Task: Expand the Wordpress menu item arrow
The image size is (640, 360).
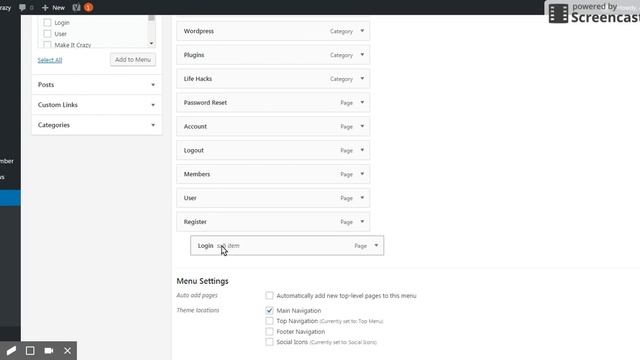Action: click(x=362, y=31)
